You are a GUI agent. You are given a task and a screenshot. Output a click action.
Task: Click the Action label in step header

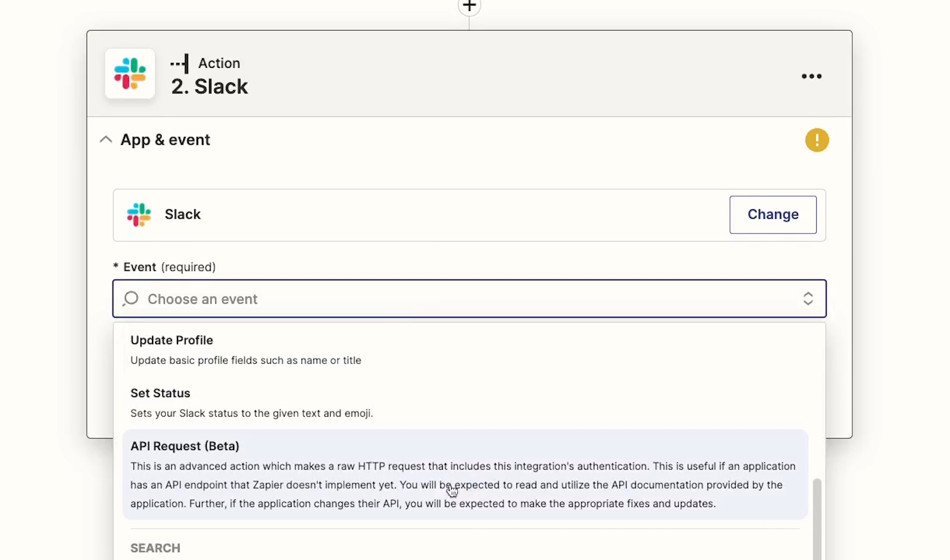pos(219,64)
